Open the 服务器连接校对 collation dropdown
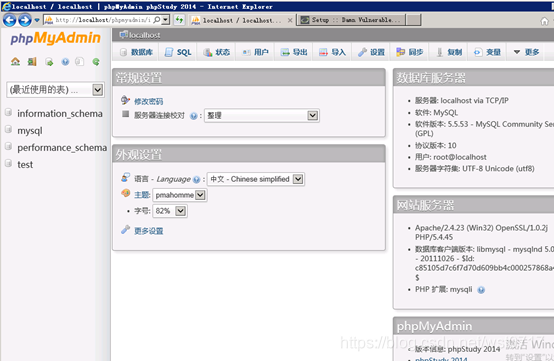The width and height of the screenshot is (554, 361). point(262,116)
